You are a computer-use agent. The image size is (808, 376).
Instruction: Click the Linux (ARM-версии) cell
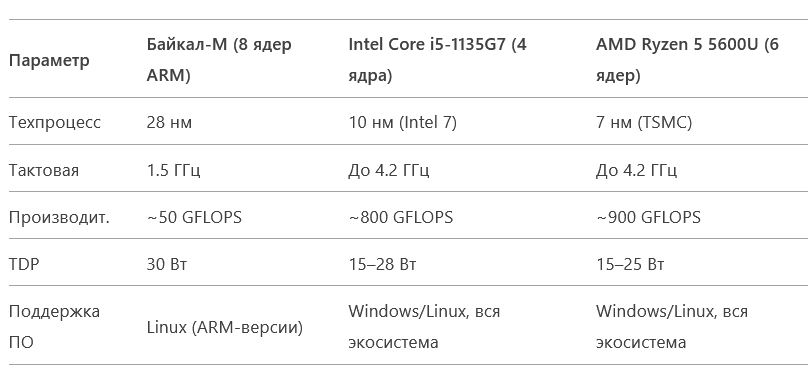pos(225,327)
